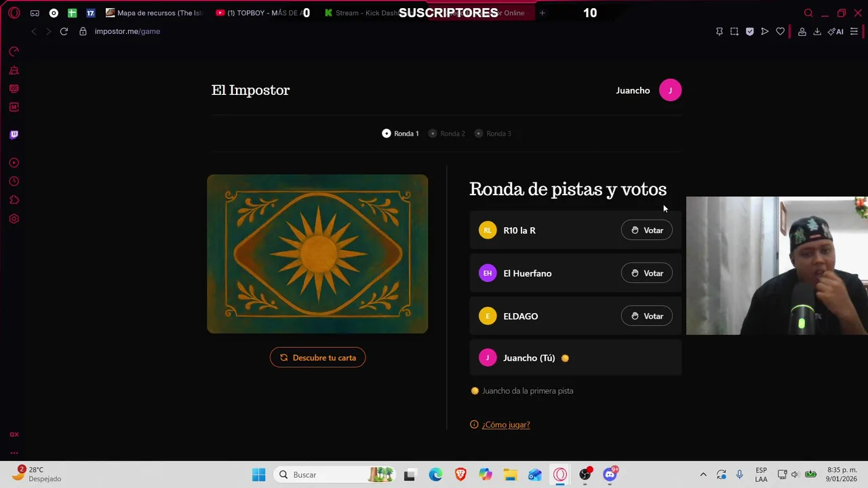The height and width of the screenshot is (488, 868).
Task: Open sidebar settings gear icon
Action: 14,219
